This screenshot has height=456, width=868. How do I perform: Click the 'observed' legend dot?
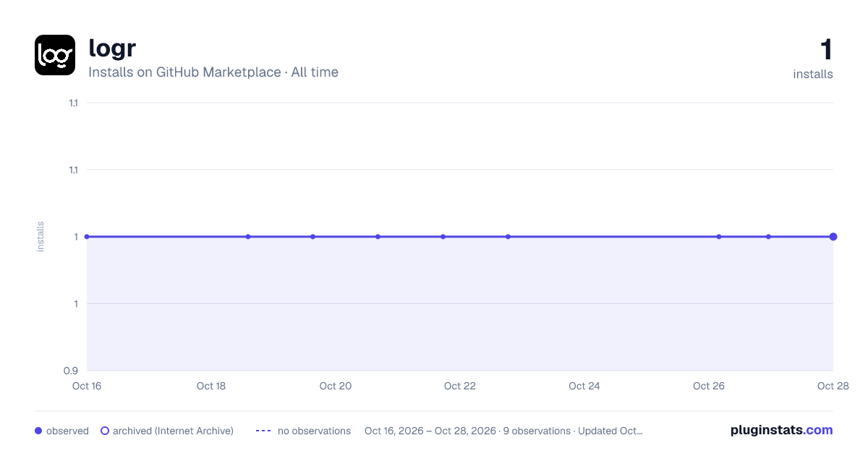tap(38, 431)
